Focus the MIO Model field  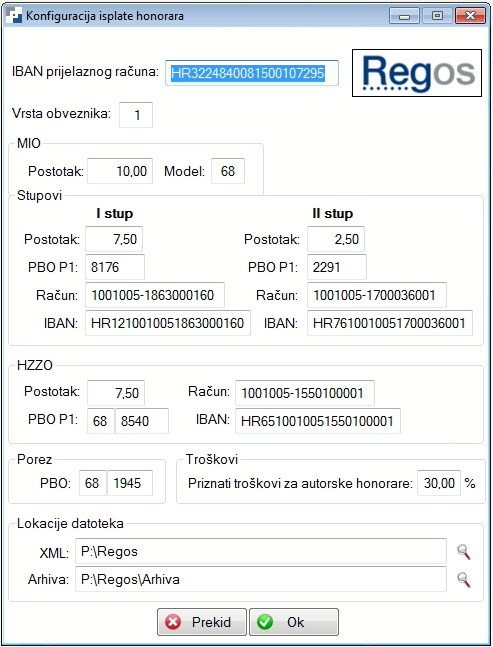(x=228, y=171)
